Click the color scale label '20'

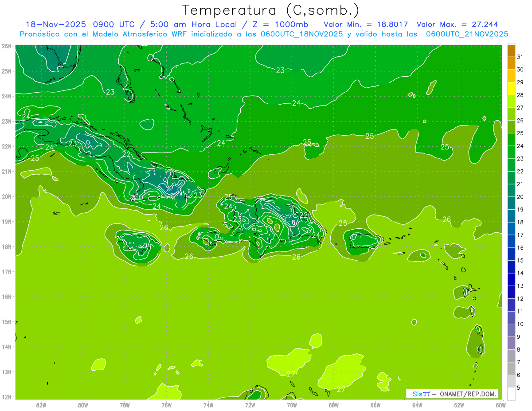click(520, 197)
